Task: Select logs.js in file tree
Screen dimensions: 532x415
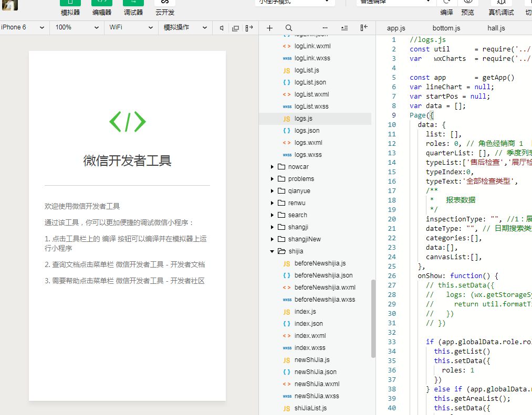Action: click(x=315, y=119)
